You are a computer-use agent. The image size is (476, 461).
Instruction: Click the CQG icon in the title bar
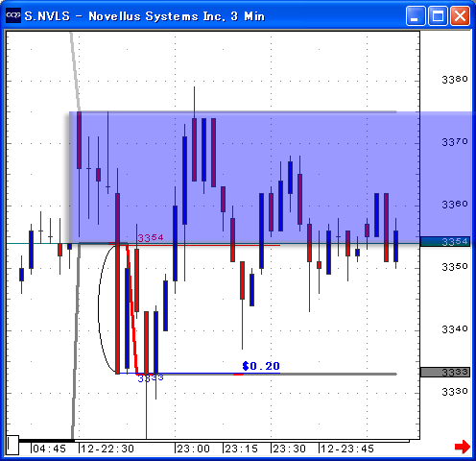[13, 15]
